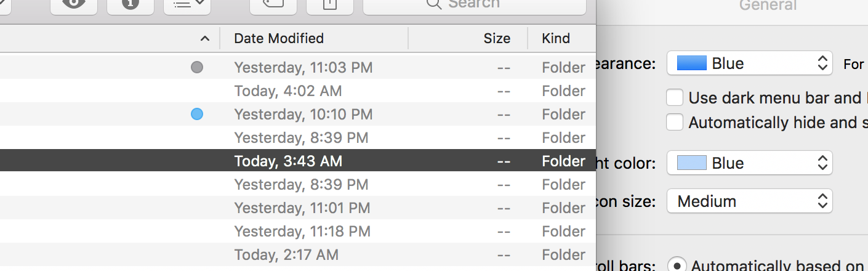Click the light blue highlight color swatch
This screenshot has height=271, width=868.
[691, 163]
